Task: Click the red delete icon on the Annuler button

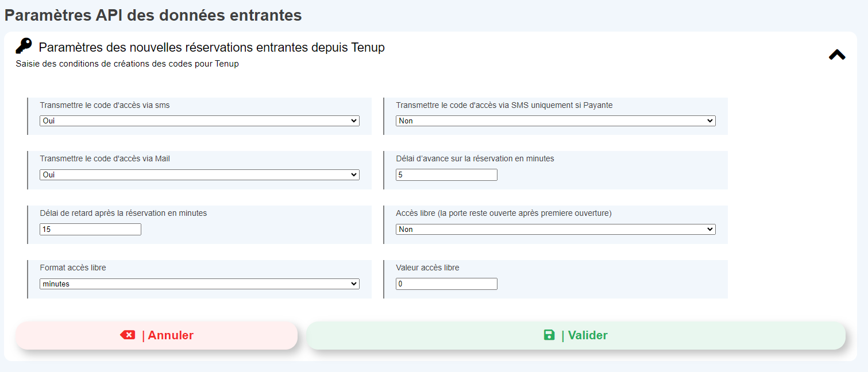Action: pos(128,335)
